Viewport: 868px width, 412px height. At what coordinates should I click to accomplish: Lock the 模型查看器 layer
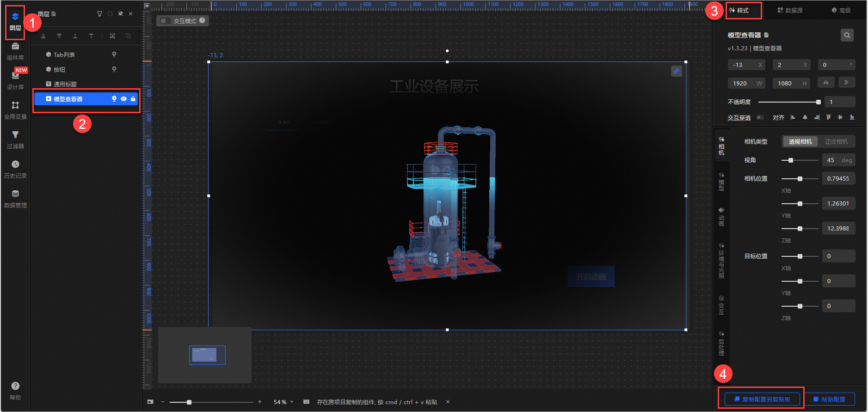[133, 99]
